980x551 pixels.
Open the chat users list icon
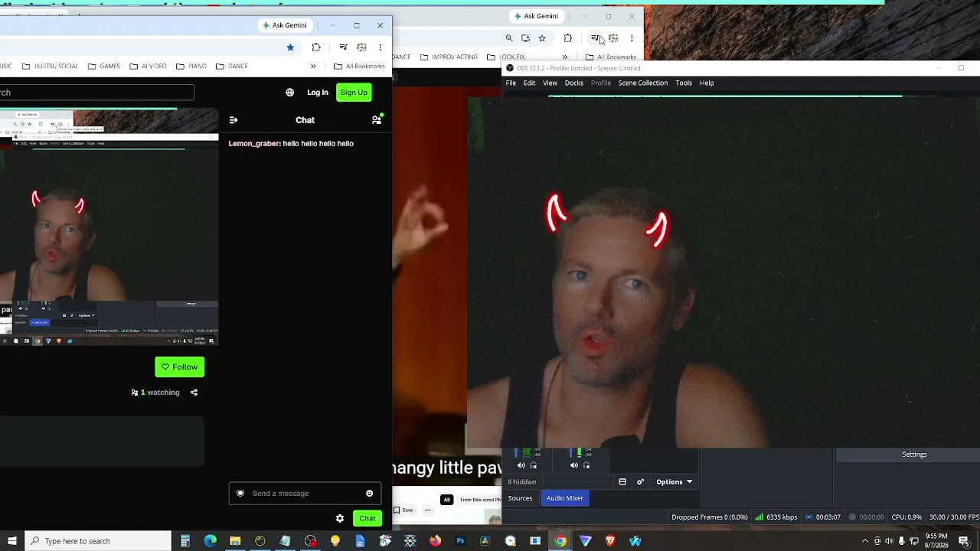377,119
